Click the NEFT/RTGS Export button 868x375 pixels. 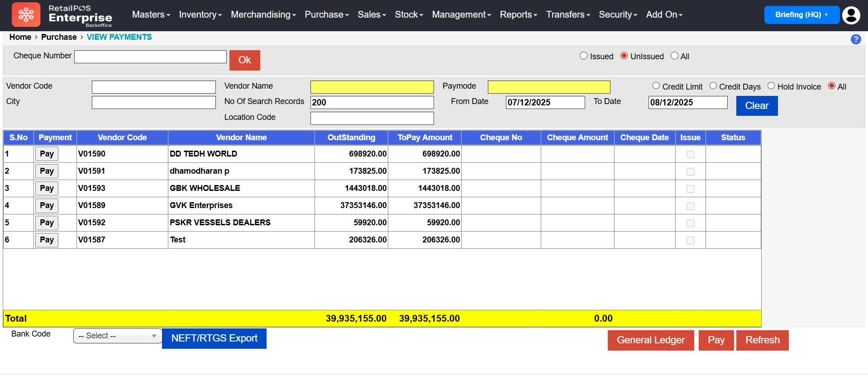coord(214,338)
